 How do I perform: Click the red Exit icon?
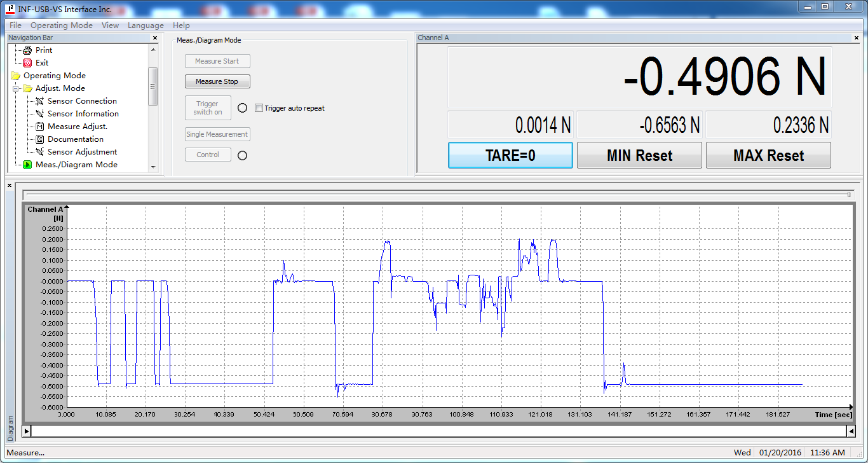pyautogui.click(x=27, y=63)
